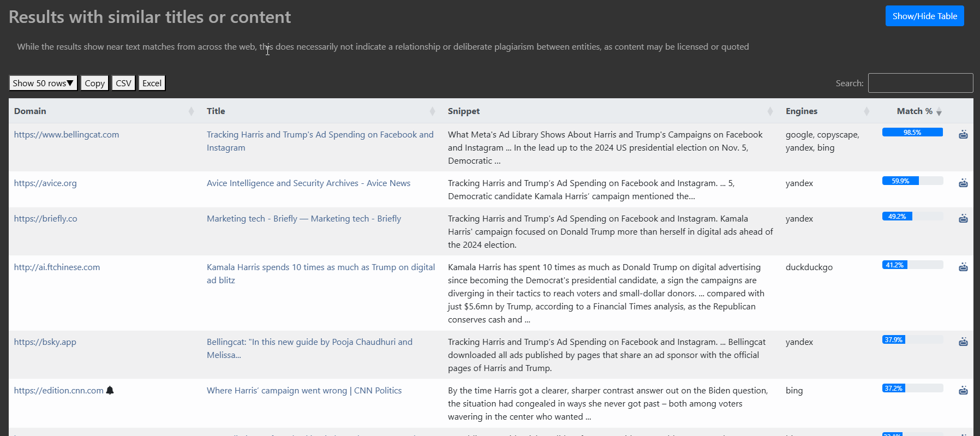The height and width of the screenshot is (436, 980).
Task: Click the Show/Hide Table button
Action: (924, 16)
